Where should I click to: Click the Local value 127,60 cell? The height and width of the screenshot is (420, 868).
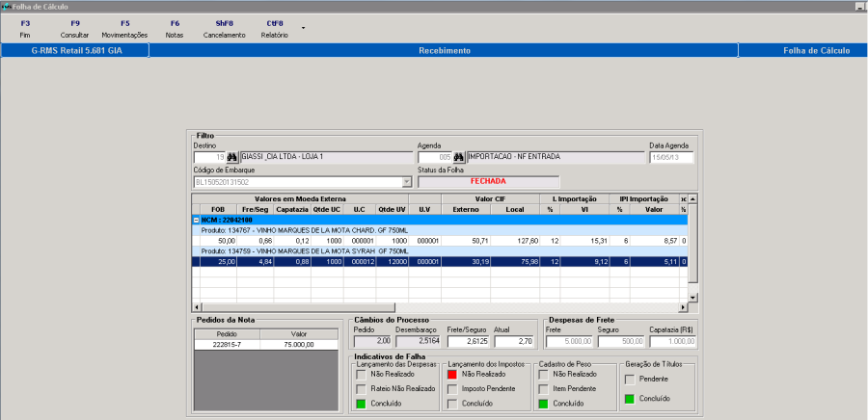(x=515, y=242)
